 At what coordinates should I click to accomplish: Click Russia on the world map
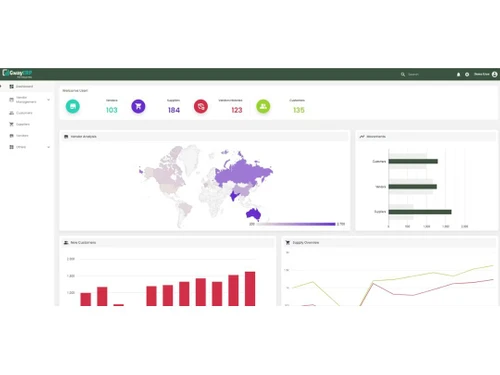click(243, 172)
